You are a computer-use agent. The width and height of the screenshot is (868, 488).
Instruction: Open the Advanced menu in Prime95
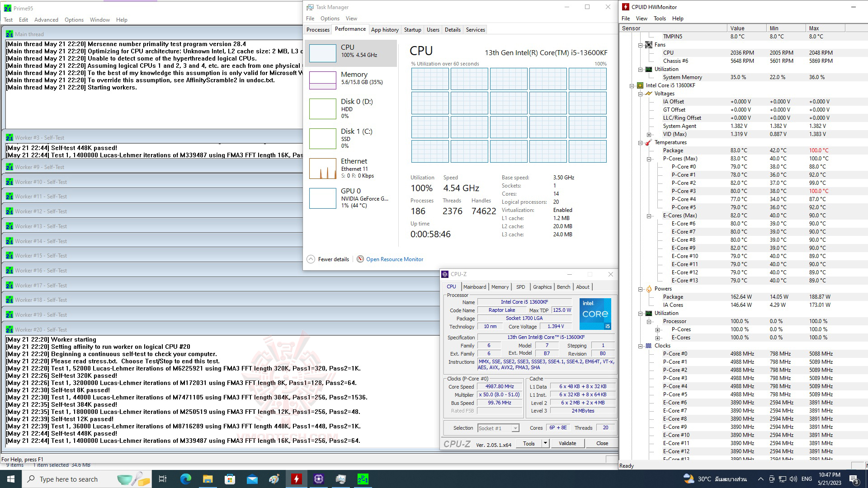pyautogui.click(x=46, y=20)
